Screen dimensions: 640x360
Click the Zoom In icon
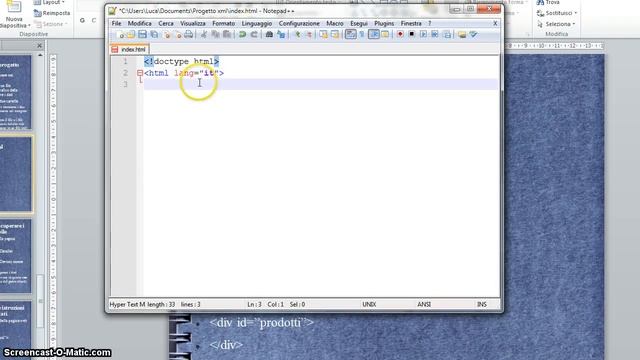[x=298, y=35]
